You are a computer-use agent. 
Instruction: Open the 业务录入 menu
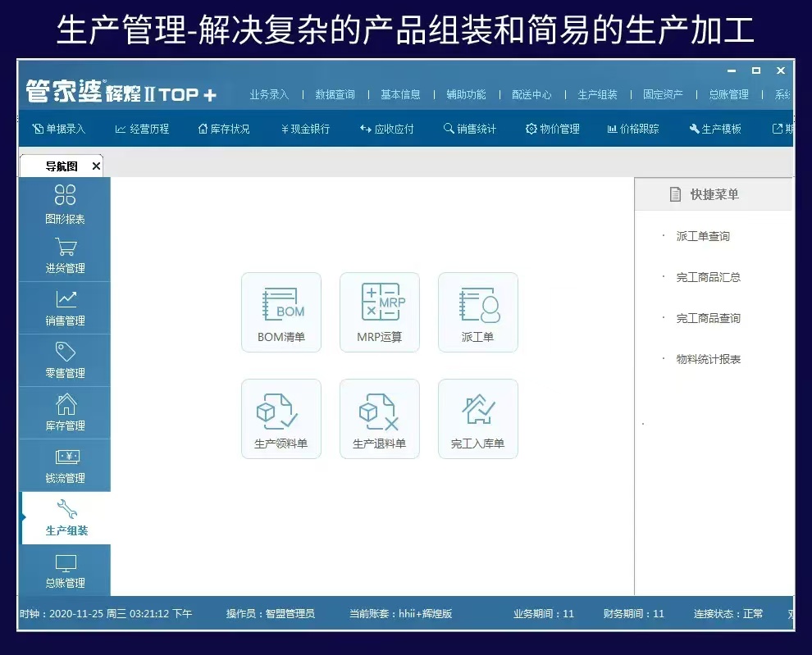(x=269, y=94)
